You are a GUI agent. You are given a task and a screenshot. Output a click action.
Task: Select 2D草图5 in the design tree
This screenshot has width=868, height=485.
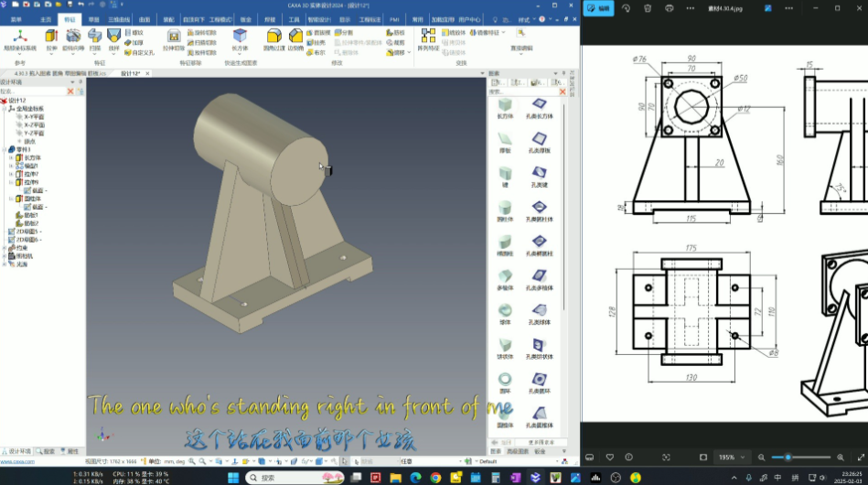(28, 232)
